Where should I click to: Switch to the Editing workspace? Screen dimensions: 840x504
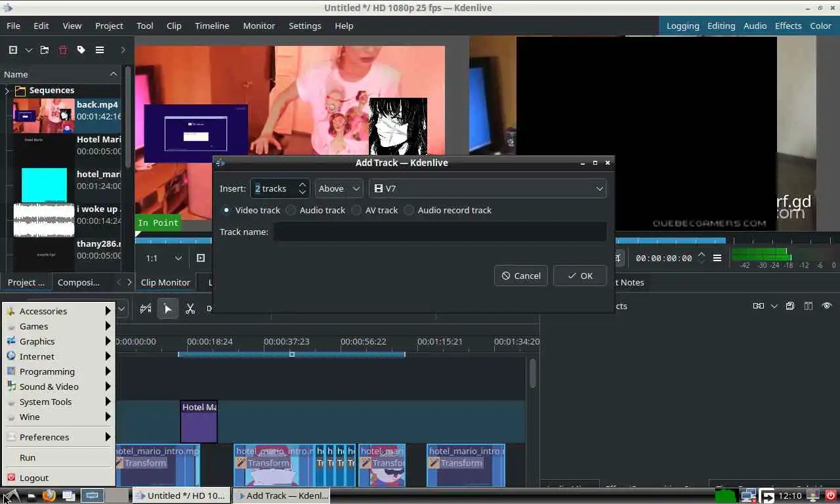click(721, 26)
